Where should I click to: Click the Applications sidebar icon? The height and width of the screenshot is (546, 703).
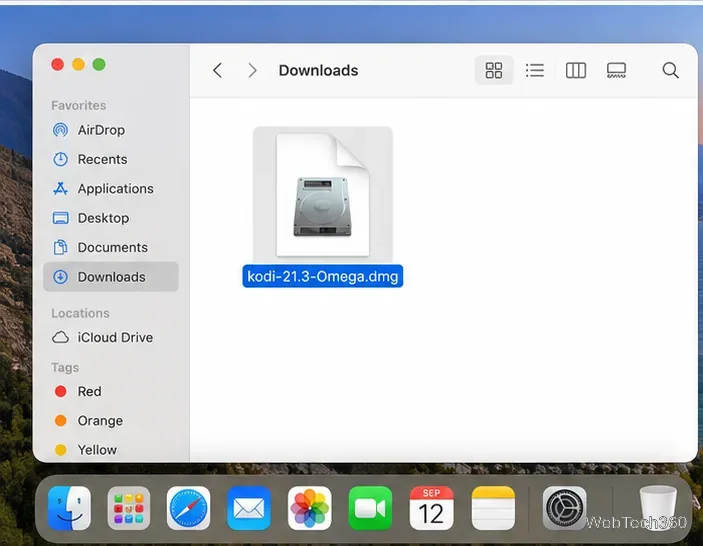click(x=61, y=189)
